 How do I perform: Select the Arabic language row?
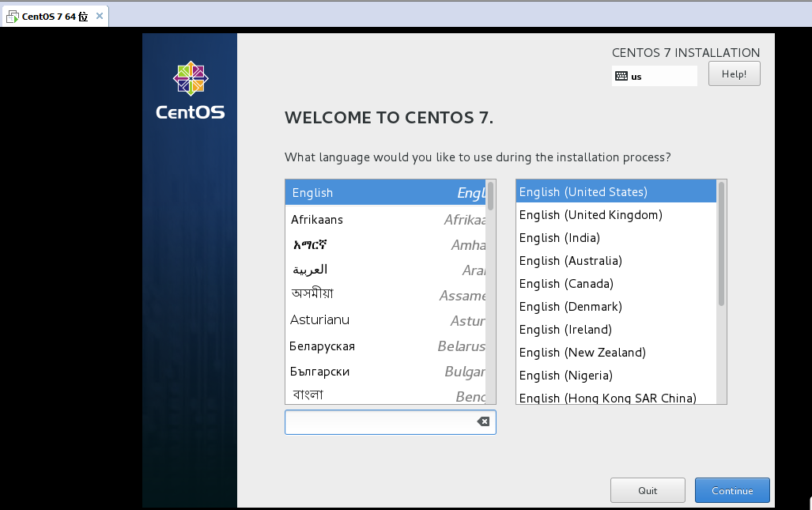[385, 270]
